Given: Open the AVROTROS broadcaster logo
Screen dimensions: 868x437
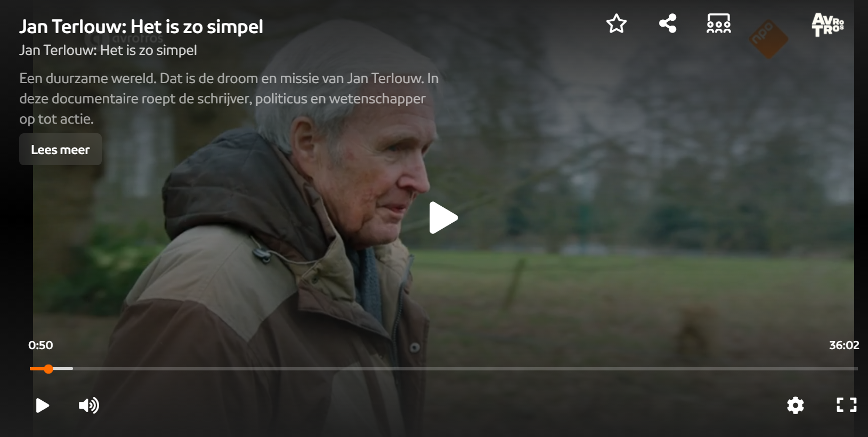Looking at the screenshot, I should [828, 25].
